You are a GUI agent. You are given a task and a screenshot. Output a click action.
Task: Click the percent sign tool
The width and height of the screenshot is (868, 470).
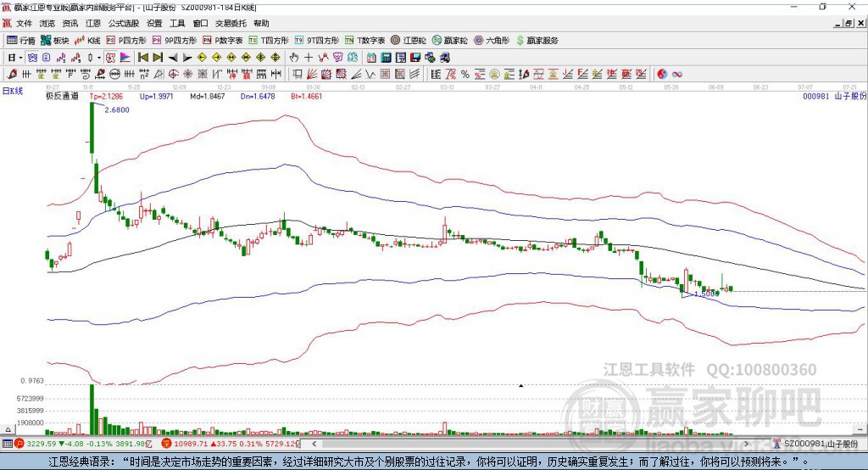[465, 74]
